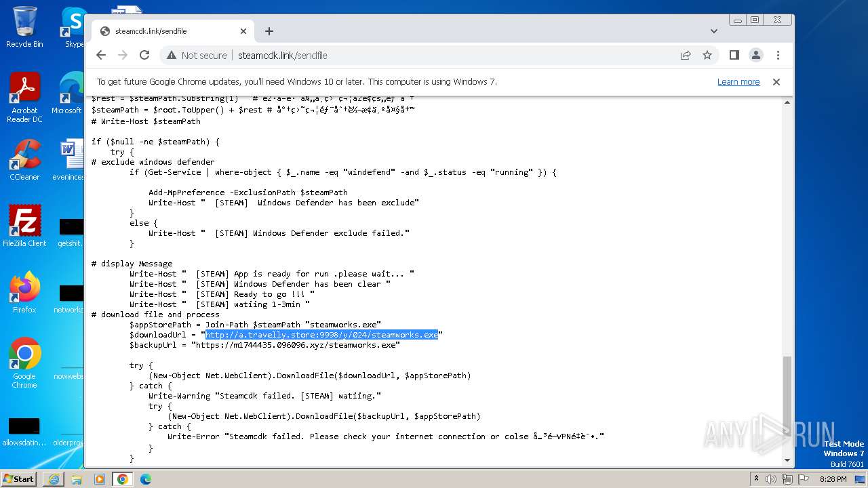Click the $appStorePath = Join-Path line

pyautogui.click(x=256, y=325)
